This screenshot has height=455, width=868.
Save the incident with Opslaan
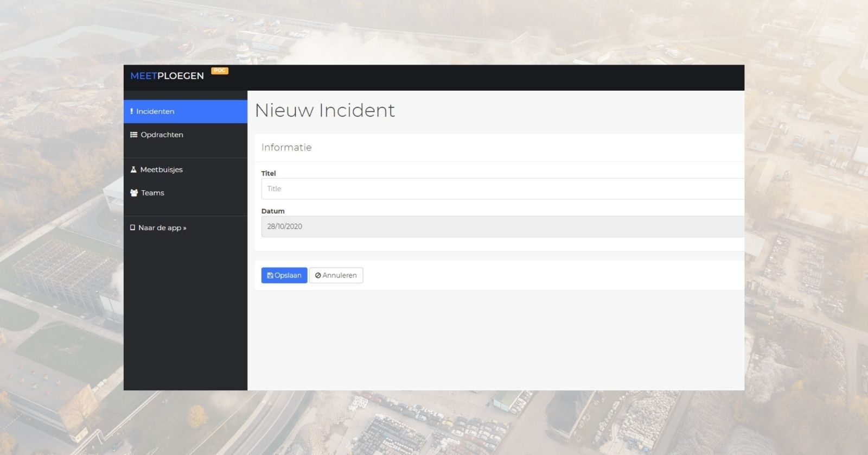click(284, 275)
